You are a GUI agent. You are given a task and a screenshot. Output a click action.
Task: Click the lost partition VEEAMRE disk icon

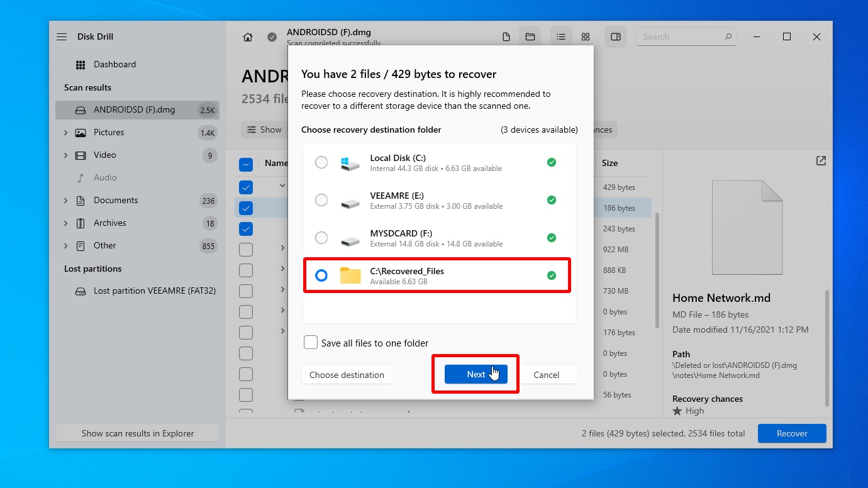tap(81, 291)
